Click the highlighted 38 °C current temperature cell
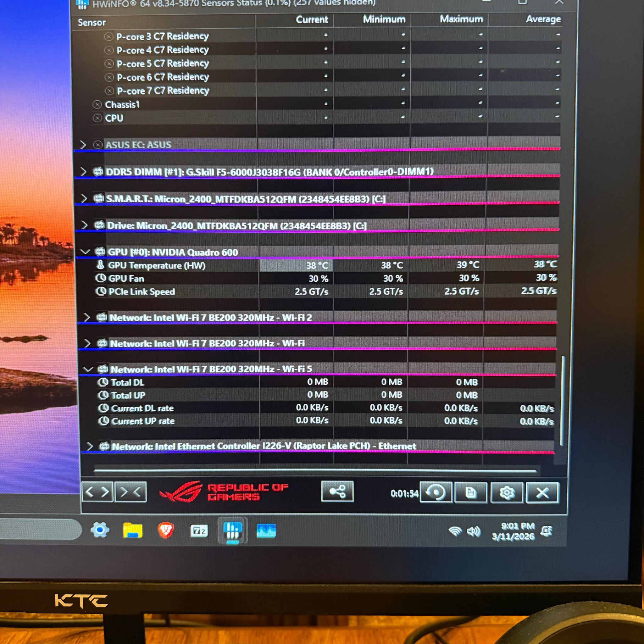The image size is (644, 644). coord(296,265)
